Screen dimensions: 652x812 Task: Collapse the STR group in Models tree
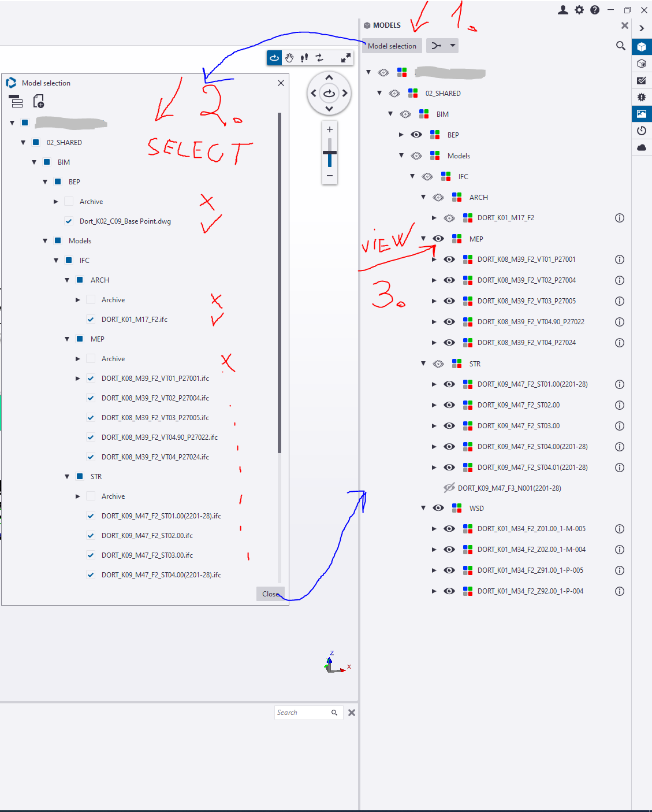pyautogui.click(x=423, y=364)
